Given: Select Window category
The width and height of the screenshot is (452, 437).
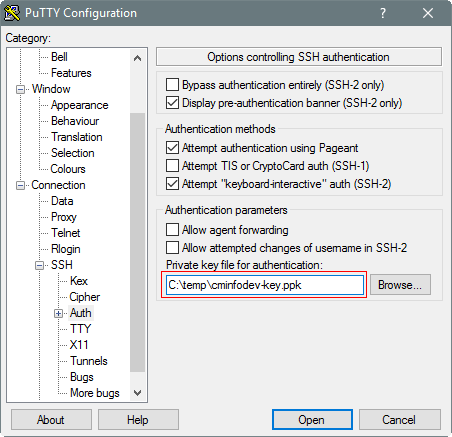Looking at the screenshot, I should [51, 89].
